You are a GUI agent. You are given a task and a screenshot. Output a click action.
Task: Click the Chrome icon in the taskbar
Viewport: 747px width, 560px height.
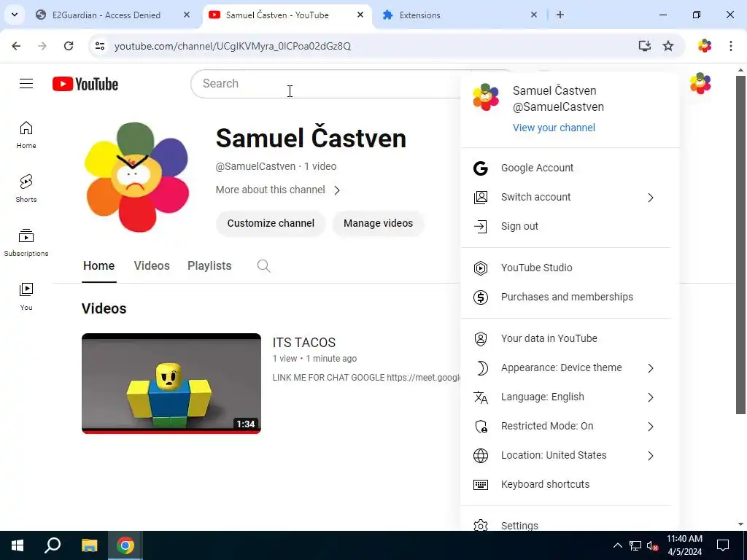[125, 545]
